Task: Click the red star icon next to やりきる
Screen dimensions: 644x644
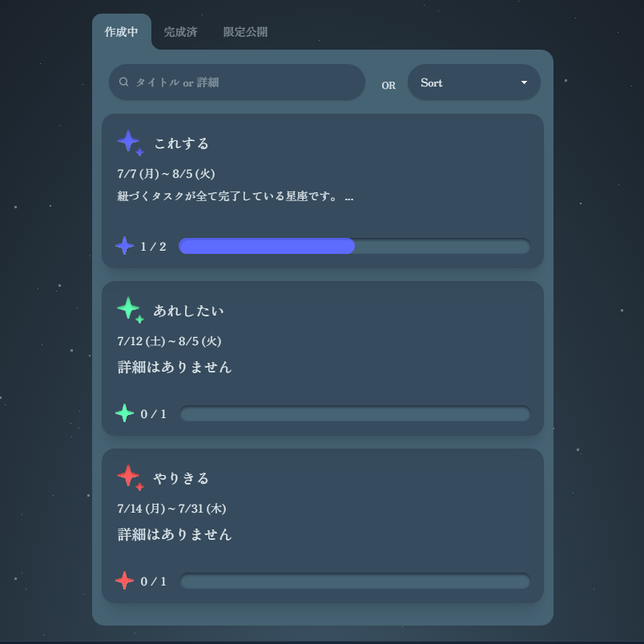Action: pyautogui.click(x=128, y=475)
